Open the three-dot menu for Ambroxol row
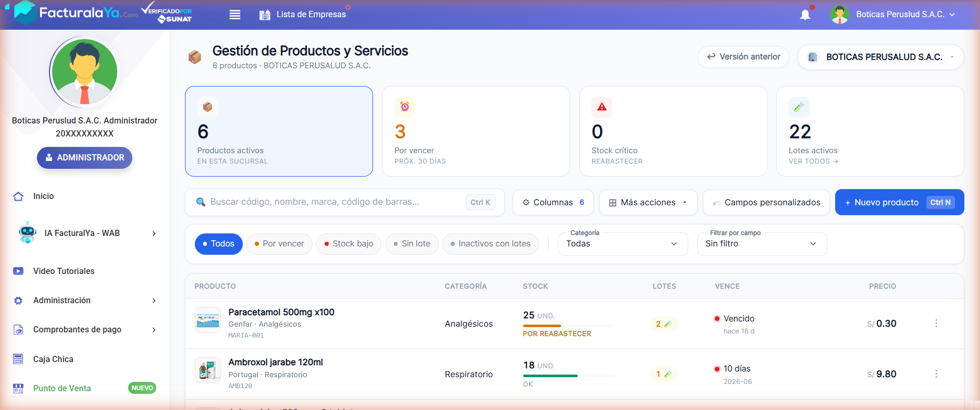The height and width of the screenshot is (410, 980). 936,374
